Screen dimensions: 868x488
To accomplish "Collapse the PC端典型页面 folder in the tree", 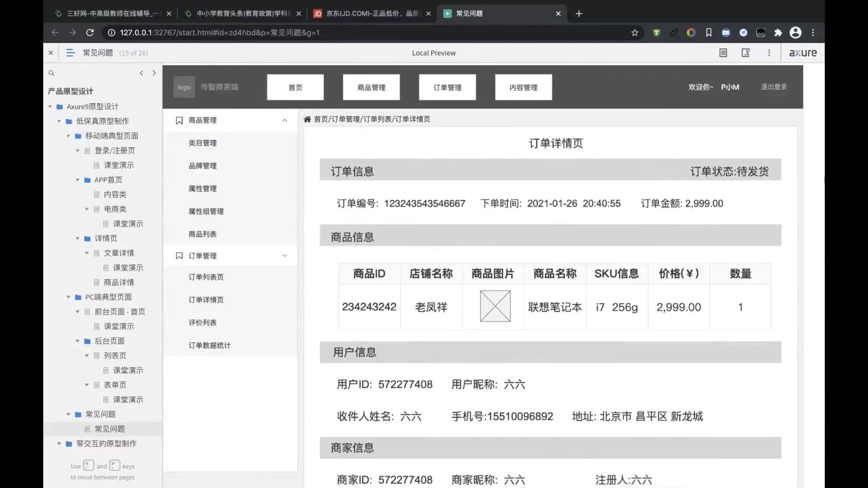I will 68,297.
